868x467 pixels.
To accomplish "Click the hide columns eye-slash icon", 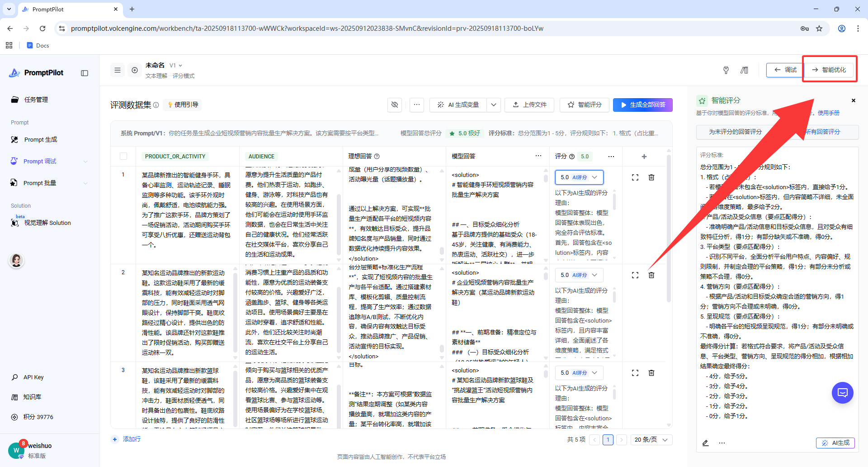I will (x=395, y=105).
